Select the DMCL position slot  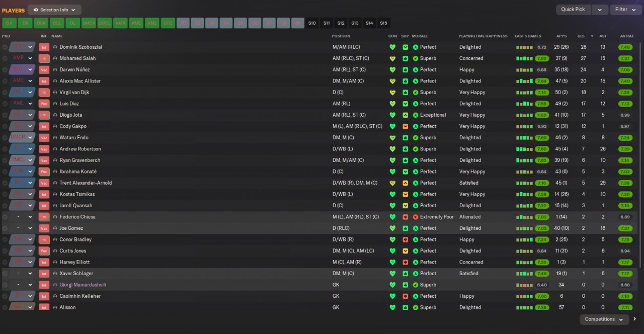click(104, 23)
